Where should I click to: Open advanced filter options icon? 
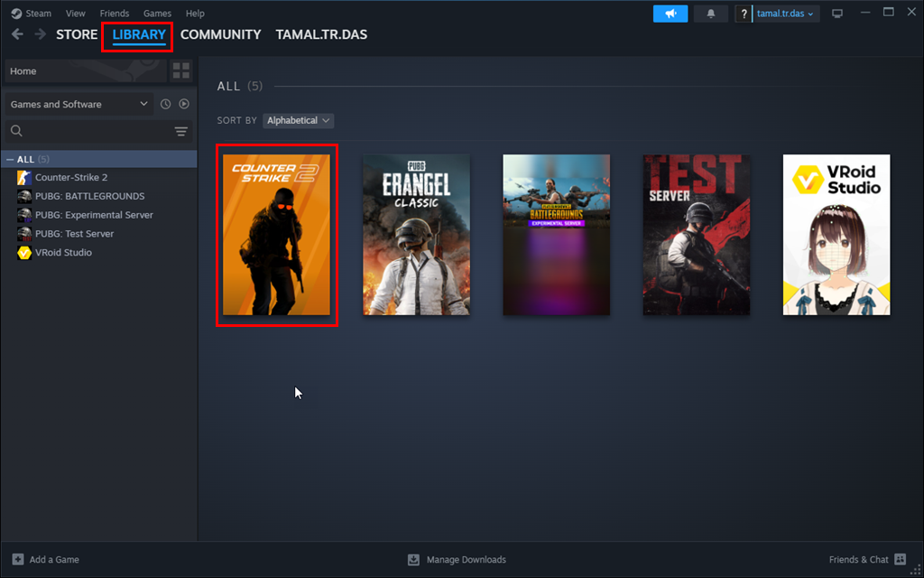(x=180, y=131)
